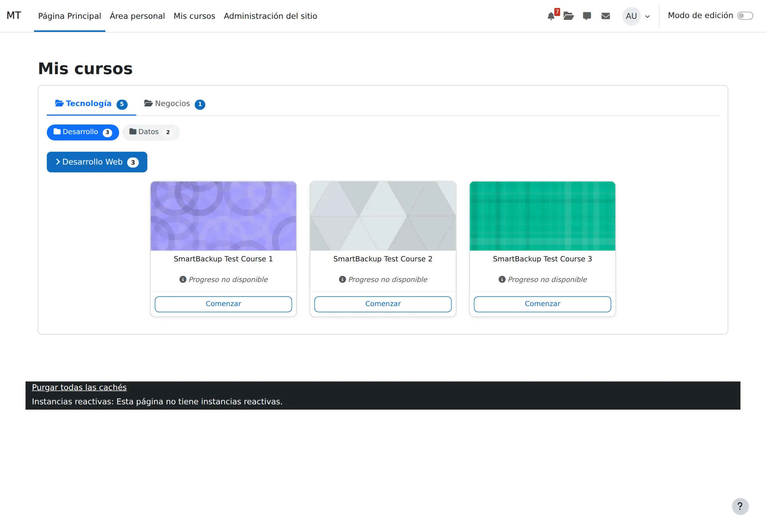This screenshot has height=532, width=766.
Task: Click the info icon under SmartBackup Test Course 3
Action: (502, 279)
